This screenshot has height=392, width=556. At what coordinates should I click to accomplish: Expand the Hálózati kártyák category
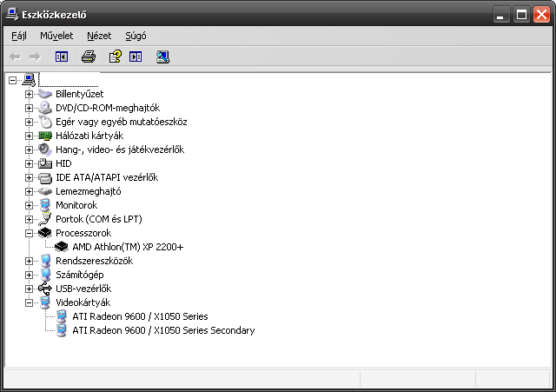[29, 136]
